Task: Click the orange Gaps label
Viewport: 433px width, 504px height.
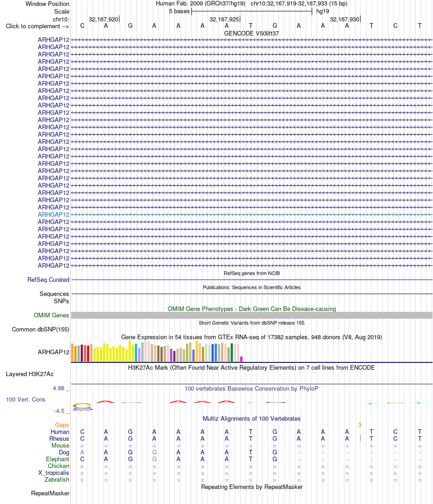Action: click(62, 425)
